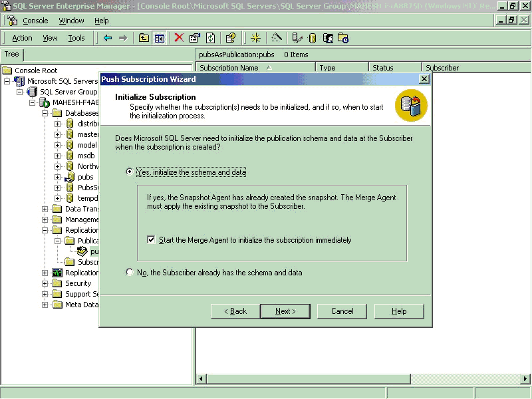The image size is (532, 399).
Task: Expand the msdb database node
Action: (57, 156)
